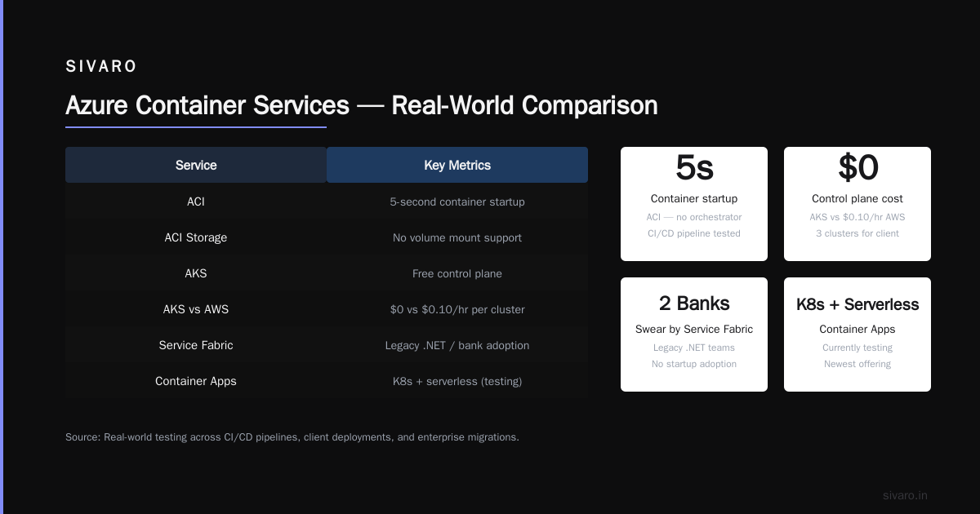Click the AKS vs $0.10/hr AWS note

(857, 217)
